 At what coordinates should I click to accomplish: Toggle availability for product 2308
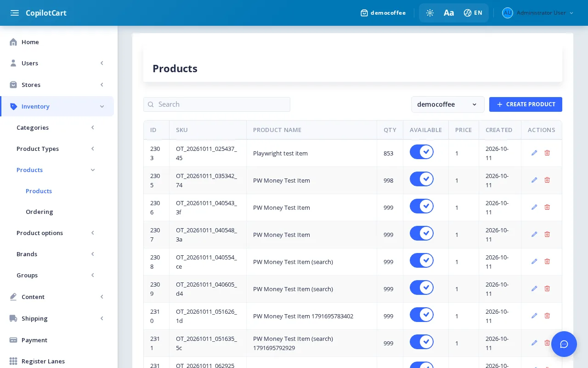tap(422, 260)
